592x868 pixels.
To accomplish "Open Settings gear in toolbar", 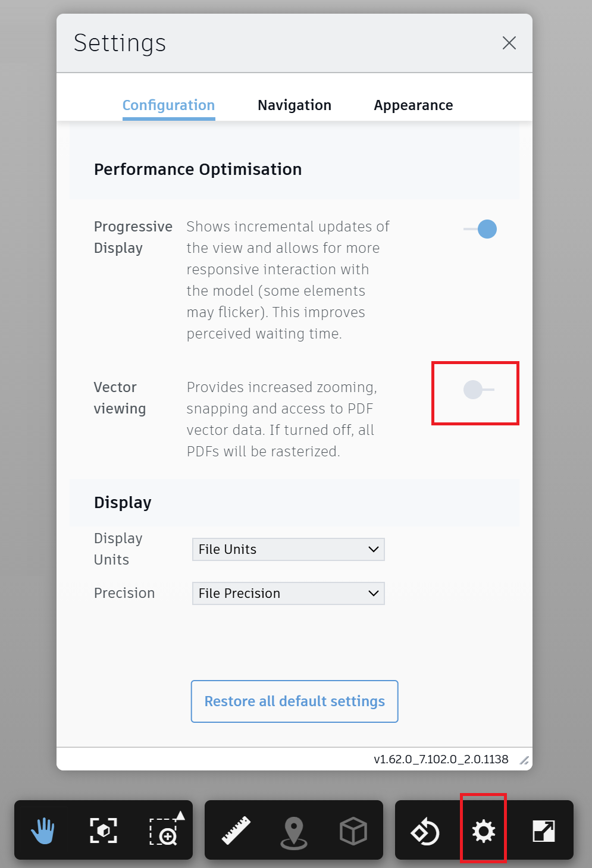I will [x=483, y=831].
